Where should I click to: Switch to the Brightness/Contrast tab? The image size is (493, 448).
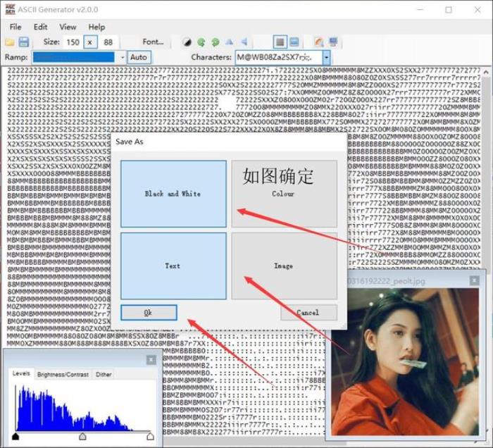(63, 375)
